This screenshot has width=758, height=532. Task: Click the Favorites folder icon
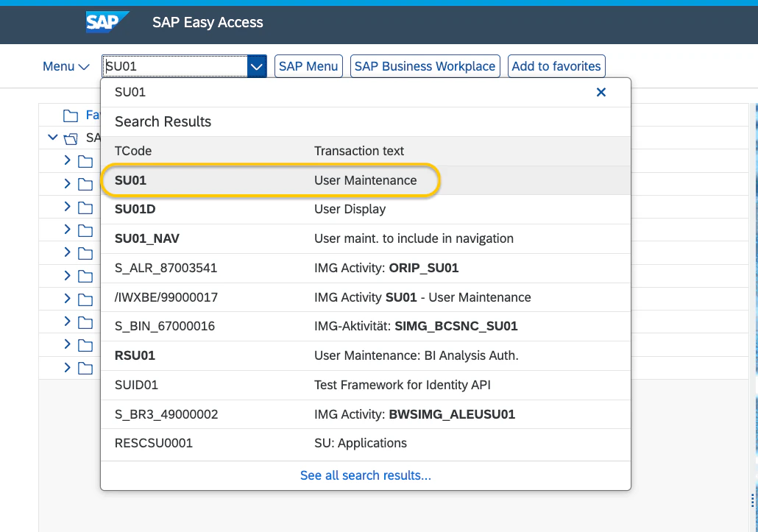[71, 116]
